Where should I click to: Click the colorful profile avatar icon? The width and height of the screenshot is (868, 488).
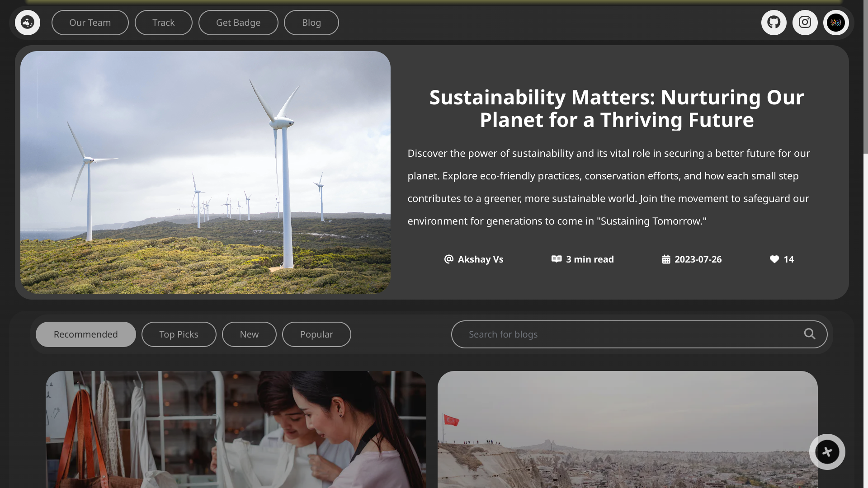click(835, 23)
